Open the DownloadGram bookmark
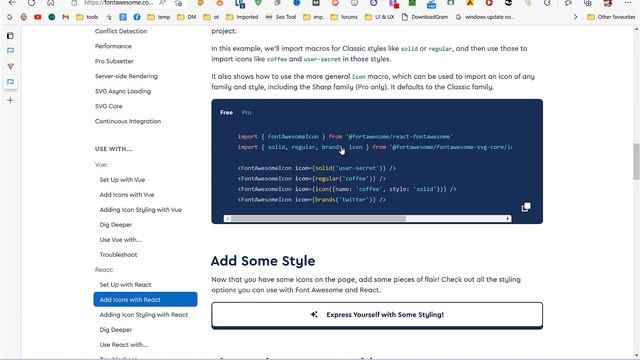Viewport: 640px width, 360px height. pos(424,17)
